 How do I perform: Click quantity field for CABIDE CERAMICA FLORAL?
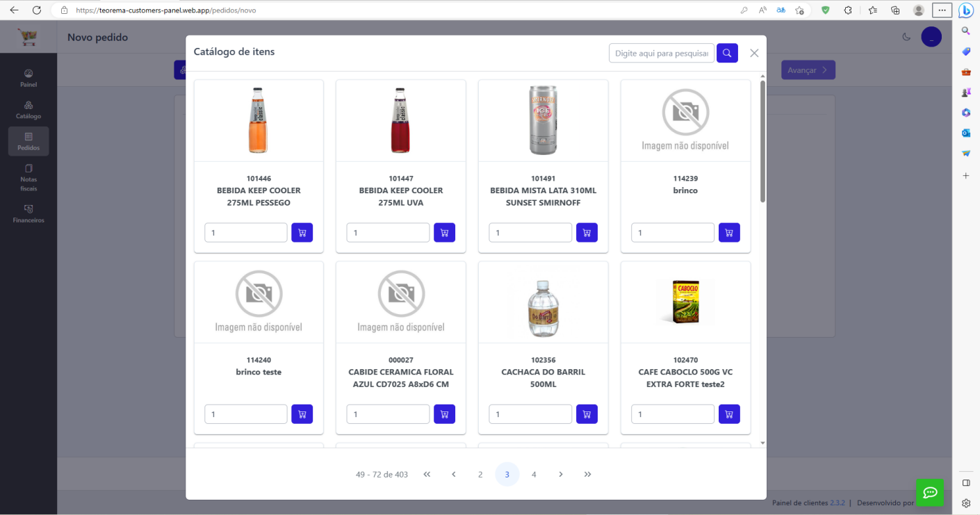coord(389,414)
